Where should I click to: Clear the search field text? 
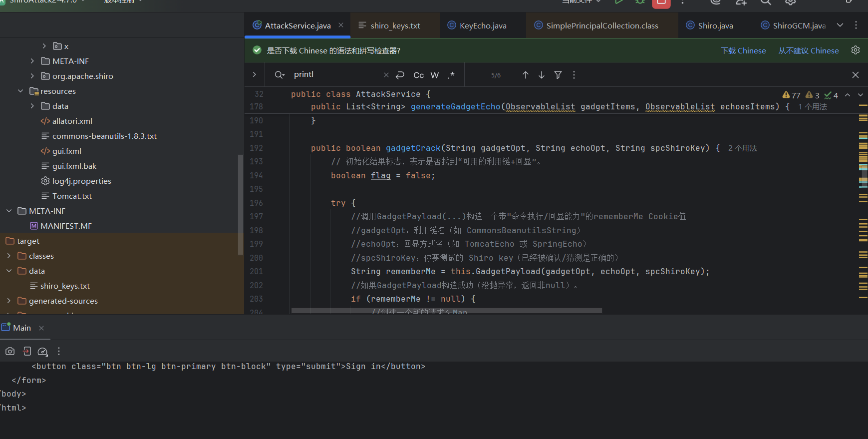(x=386, y=75)
